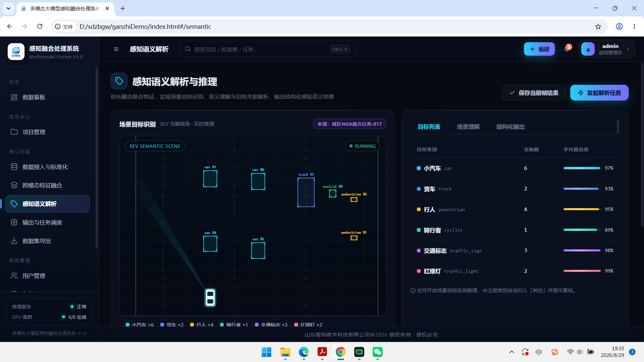This screenshot has height=362, width=644.
Task: Click the source tag 城区NOA融合任务-017
Action: coord(350,124)
